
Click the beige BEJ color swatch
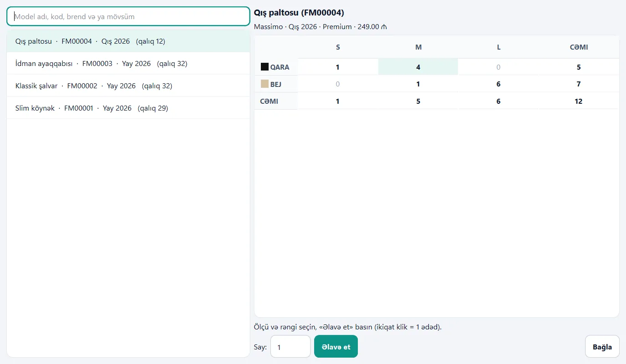coord(265,84)
